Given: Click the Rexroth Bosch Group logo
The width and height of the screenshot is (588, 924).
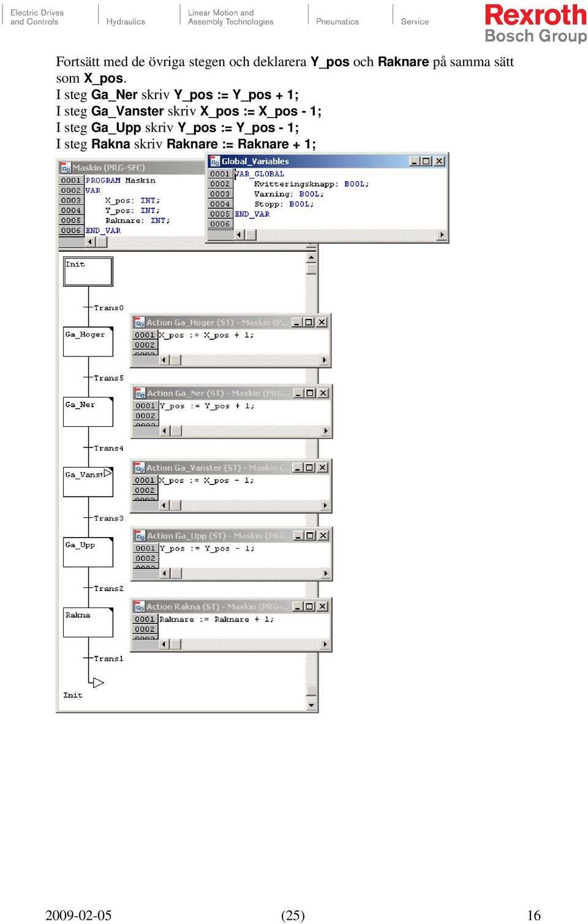Looking at the screenshot, I should (x=535, y=23).
